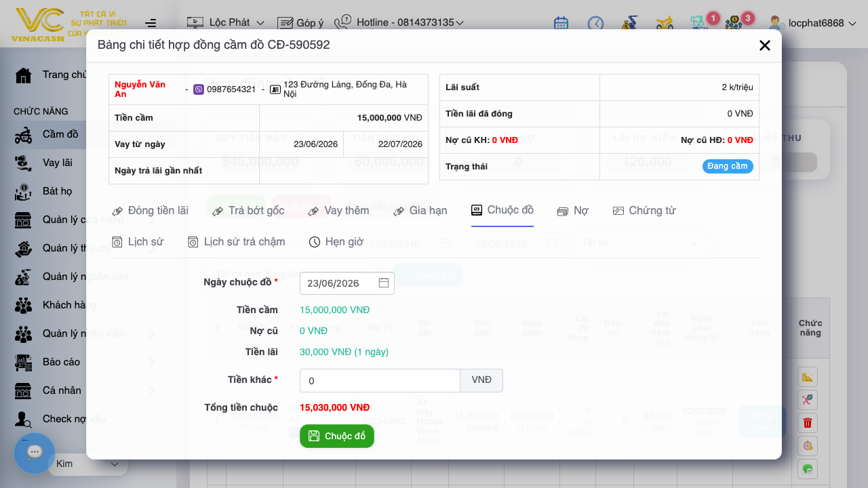Click the total 15,030,000 VNĐ value
This screenshot has height=488, width=868.
335,407
